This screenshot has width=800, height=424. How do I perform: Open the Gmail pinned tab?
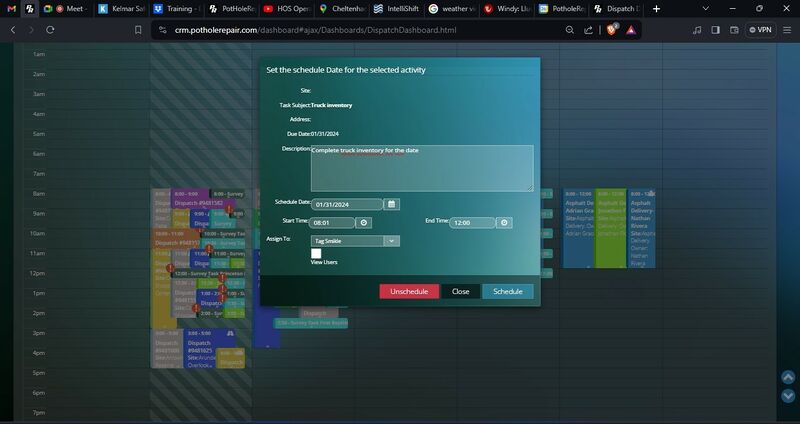click(x=11, y=9)
